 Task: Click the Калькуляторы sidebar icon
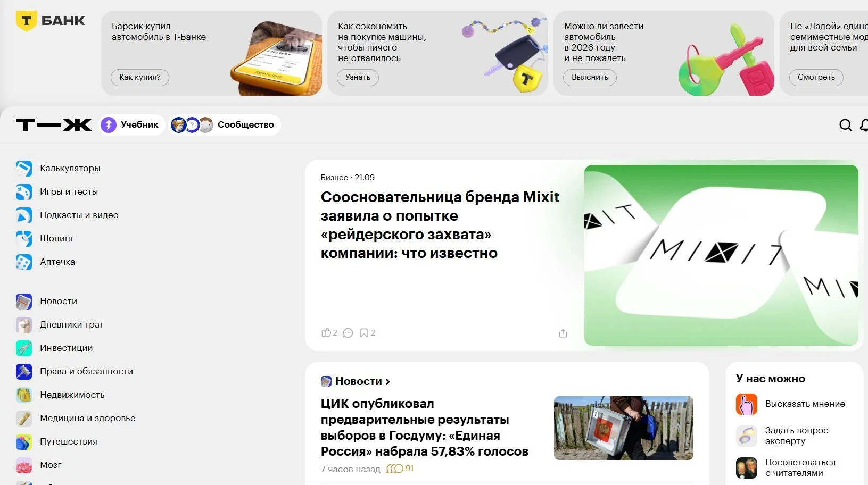[x=23, y=168]
